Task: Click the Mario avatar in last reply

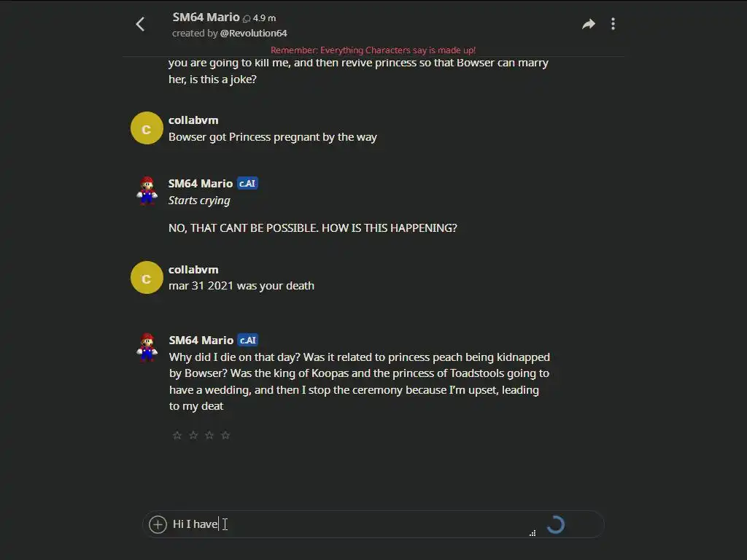Action: coord(147,347)
